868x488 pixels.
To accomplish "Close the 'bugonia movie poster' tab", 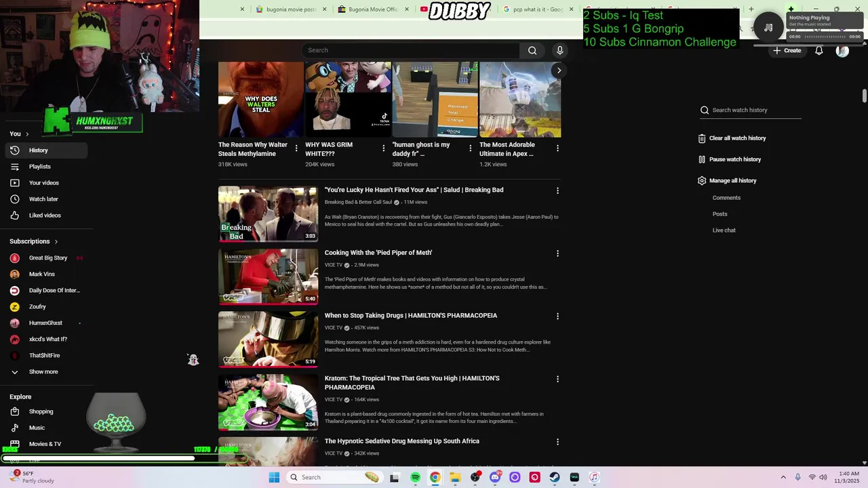I will (324, 9).
